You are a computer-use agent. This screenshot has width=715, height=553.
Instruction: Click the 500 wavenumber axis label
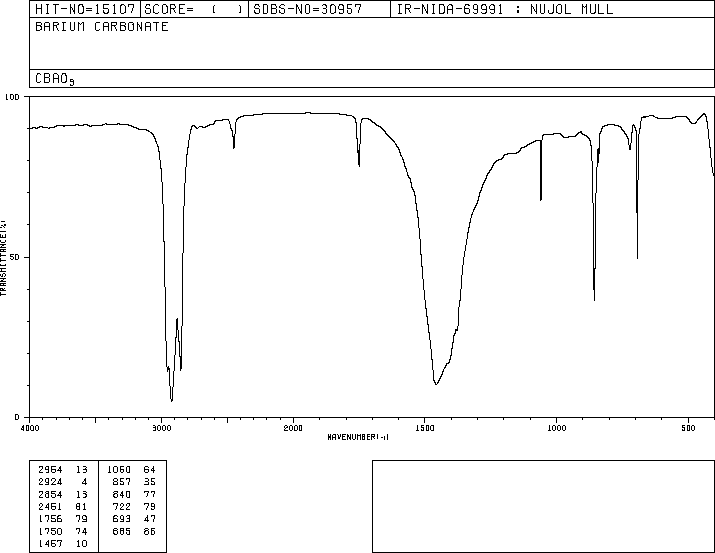tap(688, 428)
